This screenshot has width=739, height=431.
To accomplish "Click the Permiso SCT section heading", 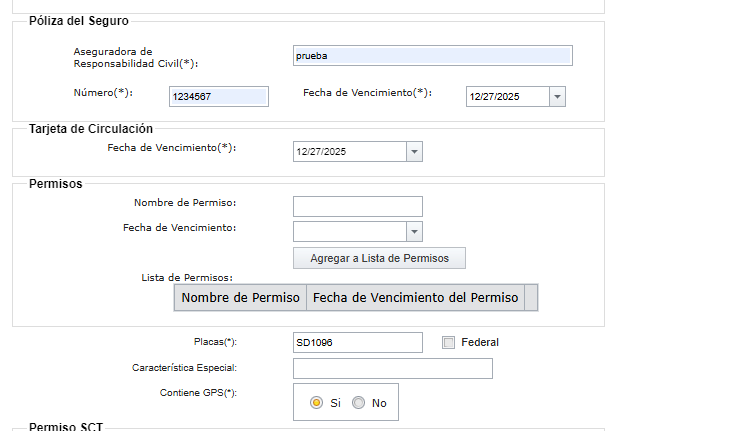I will click(66, 426).
